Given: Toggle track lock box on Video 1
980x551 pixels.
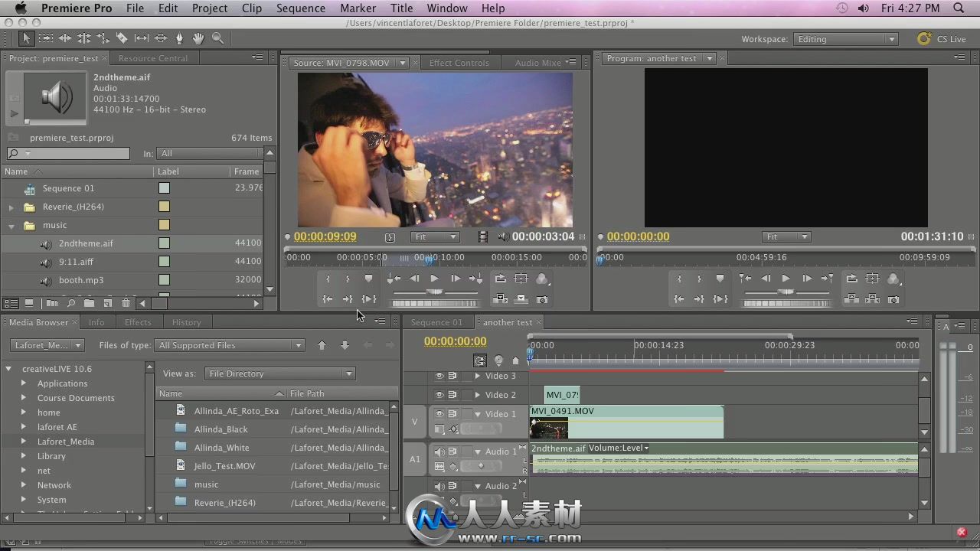Looking at the screenshot, I should [466, 414].
